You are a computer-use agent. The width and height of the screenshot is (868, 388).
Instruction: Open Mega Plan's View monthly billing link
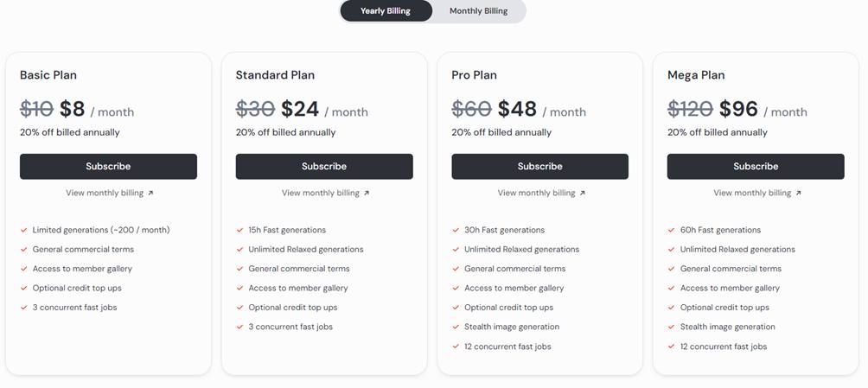pyautogui.click(x=752, y=193)
